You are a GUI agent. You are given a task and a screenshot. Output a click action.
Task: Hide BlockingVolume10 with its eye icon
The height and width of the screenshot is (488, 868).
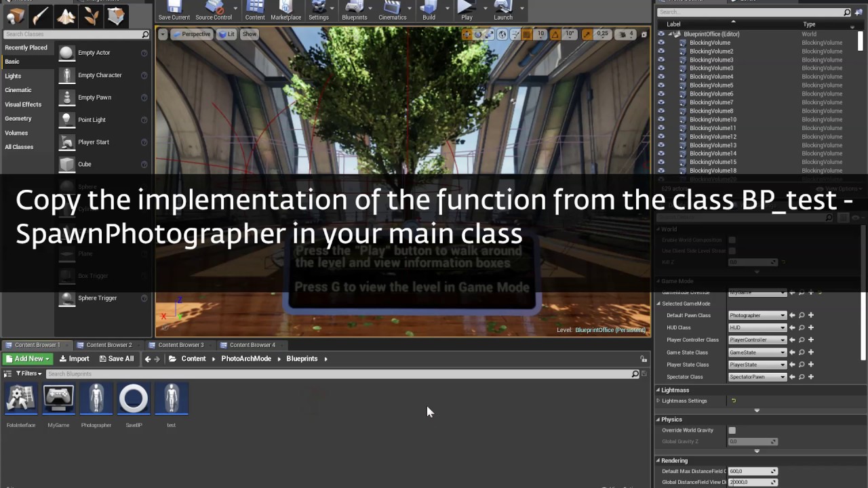point(661,119)
